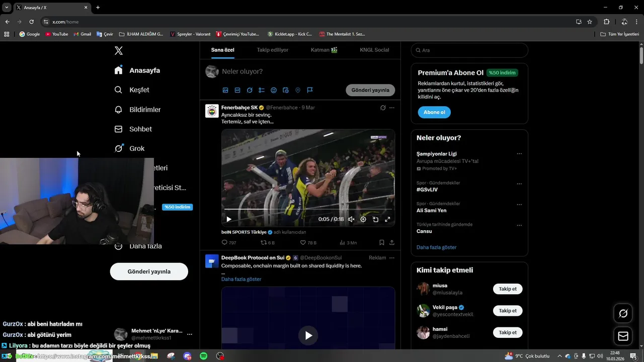Add a poll to the new post
This screenshot has width=644, height=362.
[262, 90]
